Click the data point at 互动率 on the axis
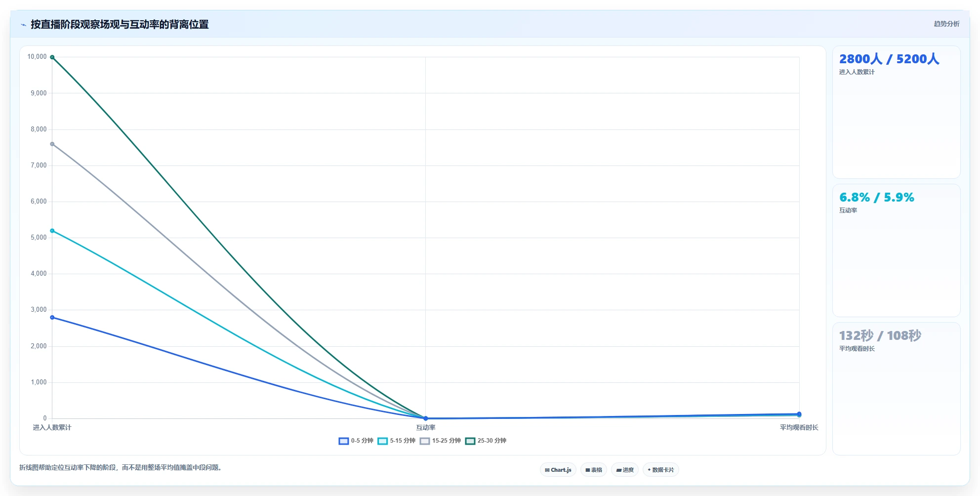Viewport: 980px width, 496px height. click(x=426, y=418)
